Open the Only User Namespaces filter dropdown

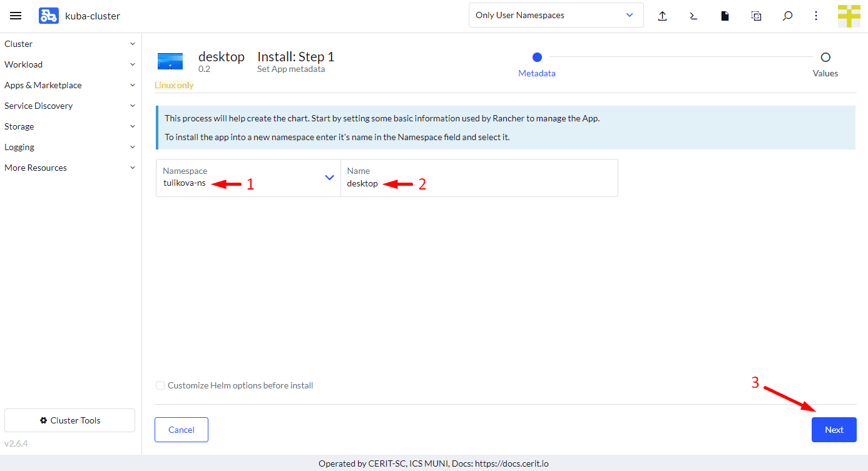tap(556, 15)
